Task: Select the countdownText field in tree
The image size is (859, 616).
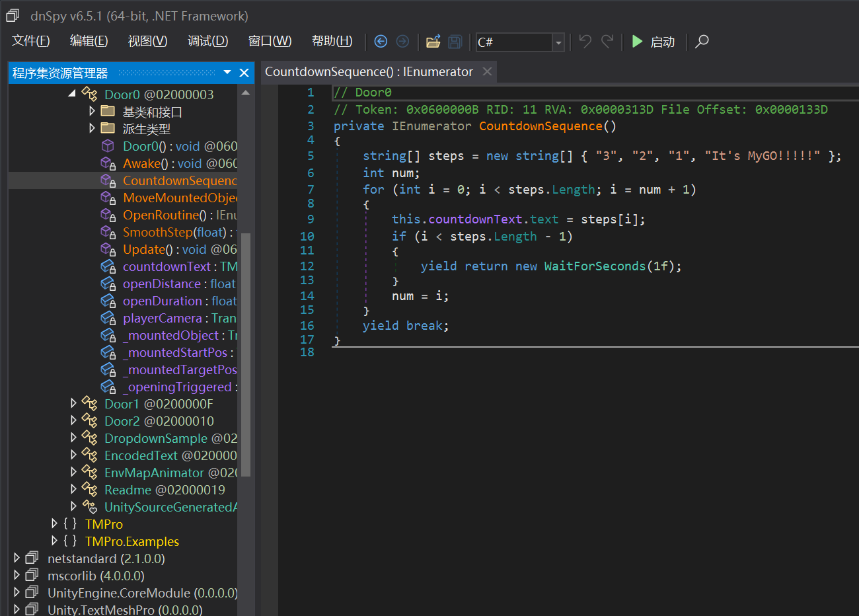Action: tap(167, 266)
